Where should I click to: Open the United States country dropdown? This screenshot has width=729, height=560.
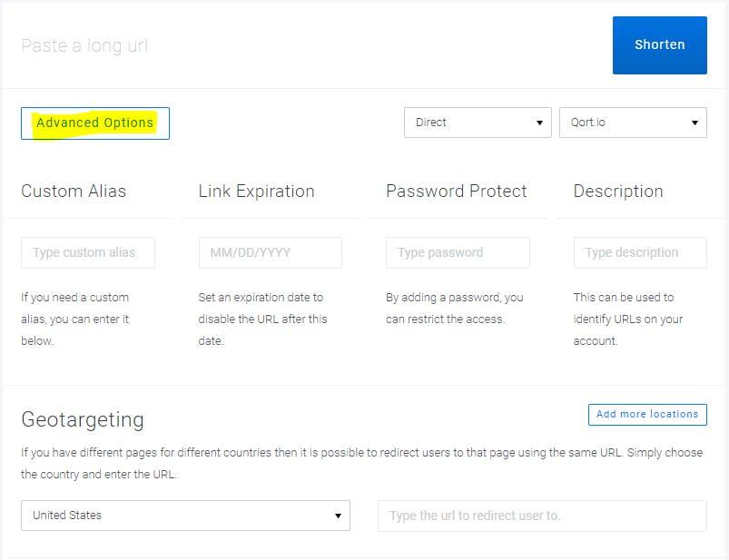pyautogui.click(x=185, y=516)
